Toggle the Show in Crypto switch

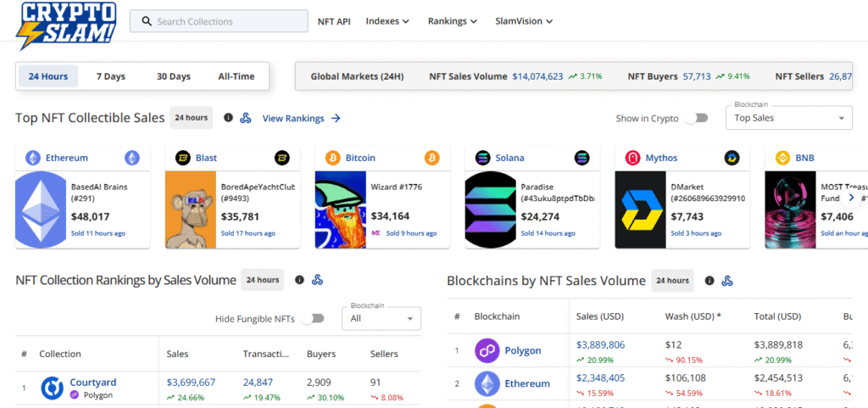pos(697,118)
